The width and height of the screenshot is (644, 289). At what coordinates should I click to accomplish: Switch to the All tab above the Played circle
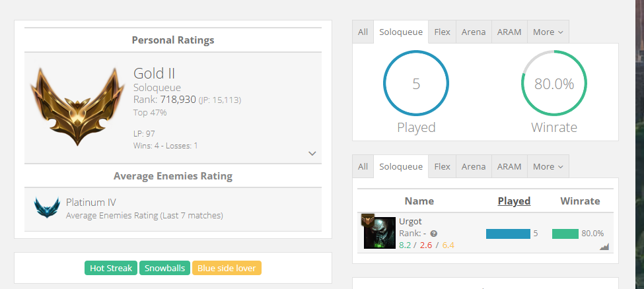(363, 32)
